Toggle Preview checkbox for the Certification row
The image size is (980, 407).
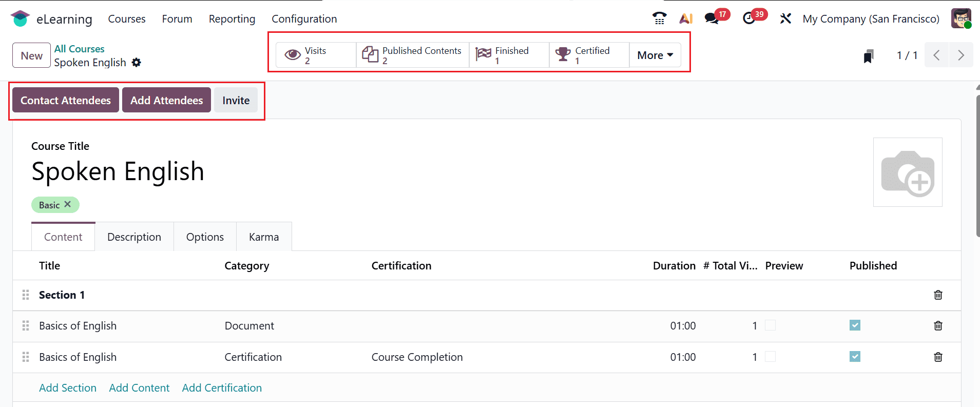tap(770, 357)
